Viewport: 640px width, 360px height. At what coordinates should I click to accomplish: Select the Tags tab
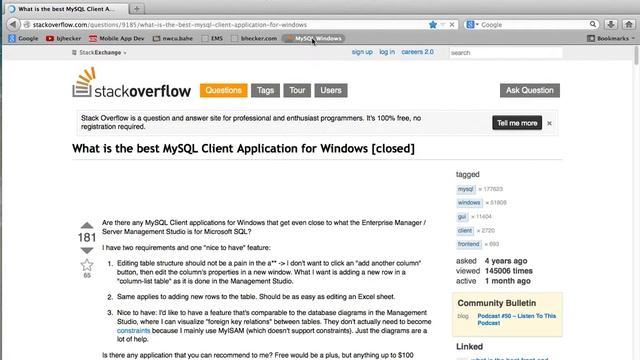click(x=265, y=90)
